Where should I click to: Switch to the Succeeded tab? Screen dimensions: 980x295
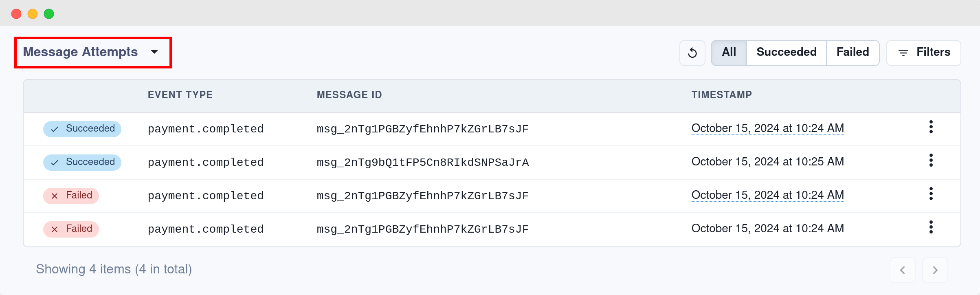786,52
